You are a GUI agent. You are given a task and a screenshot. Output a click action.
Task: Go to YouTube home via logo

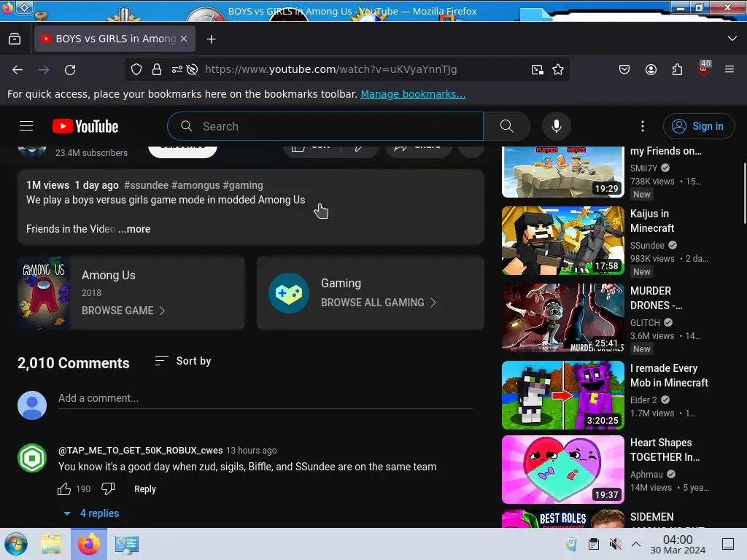pos(85,126)
